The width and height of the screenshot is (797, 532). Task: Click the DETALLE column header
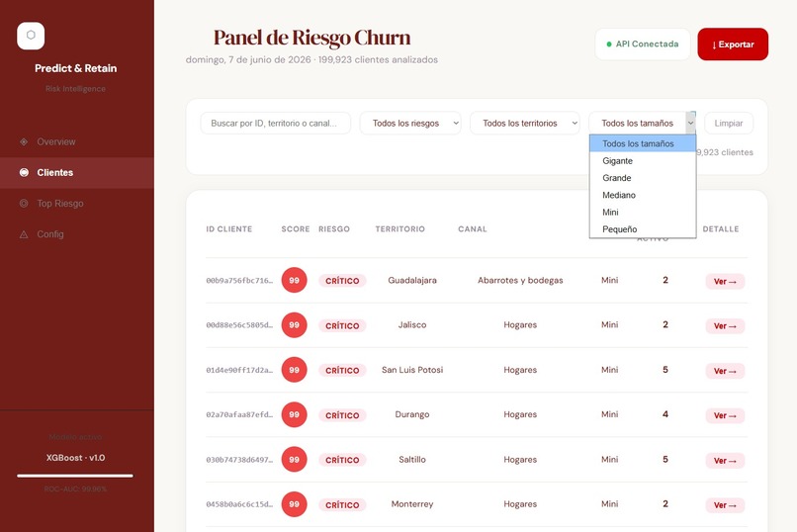click(x=721, y=229)
